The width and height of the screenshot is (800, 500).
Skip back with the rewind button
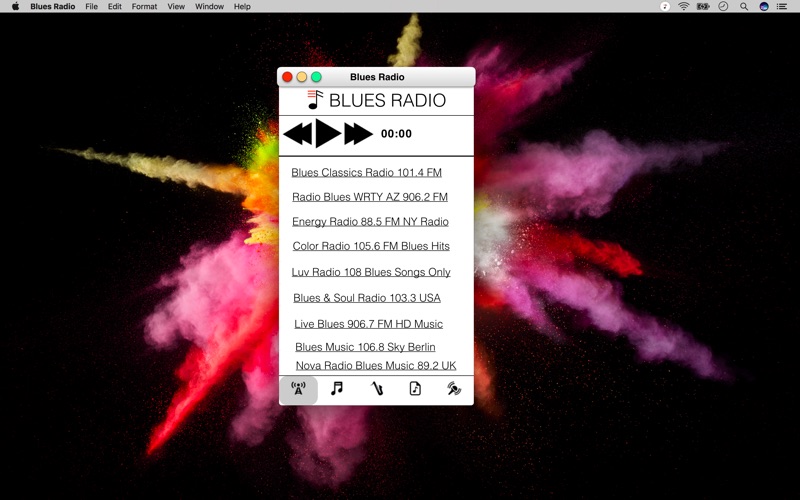(x=297, y=134)
